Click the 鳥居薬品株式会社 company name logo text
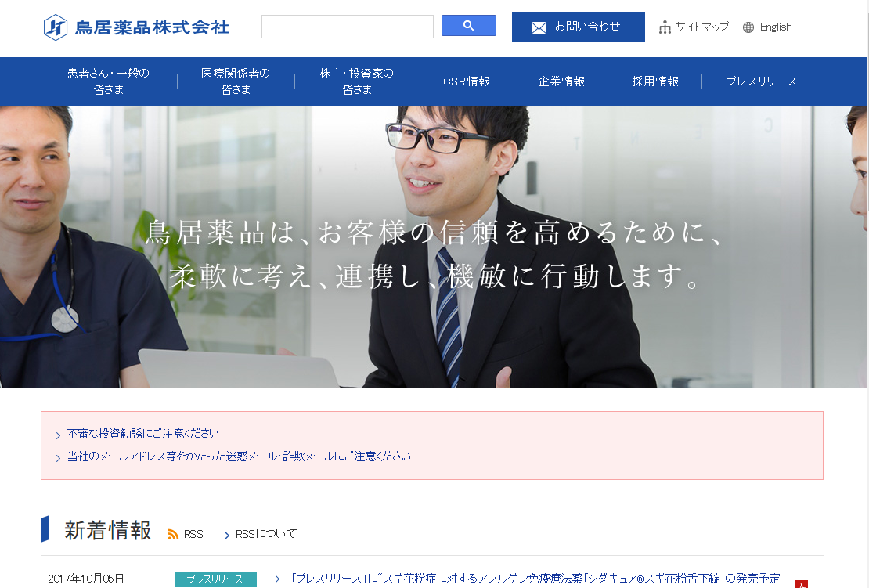Screen dimensions: 869x588 coord(152,27)
